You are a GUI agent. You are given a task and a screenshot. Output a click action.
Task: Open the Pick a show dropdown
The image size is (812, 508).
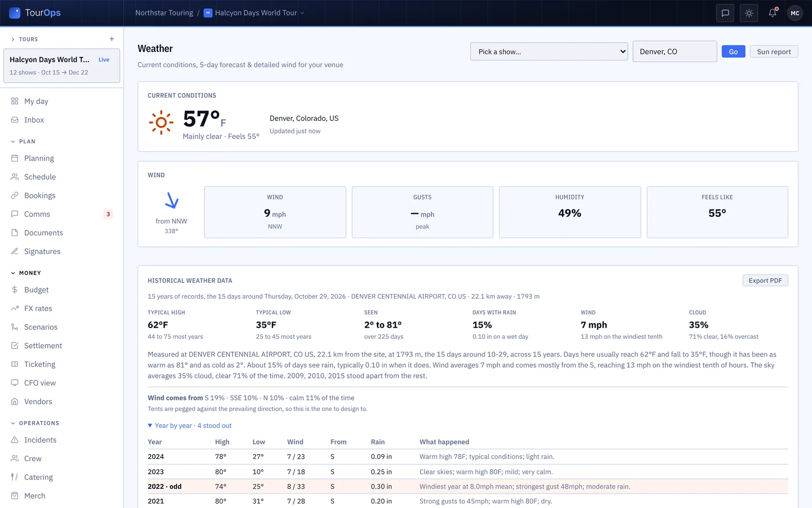click(x=549, y=52)
